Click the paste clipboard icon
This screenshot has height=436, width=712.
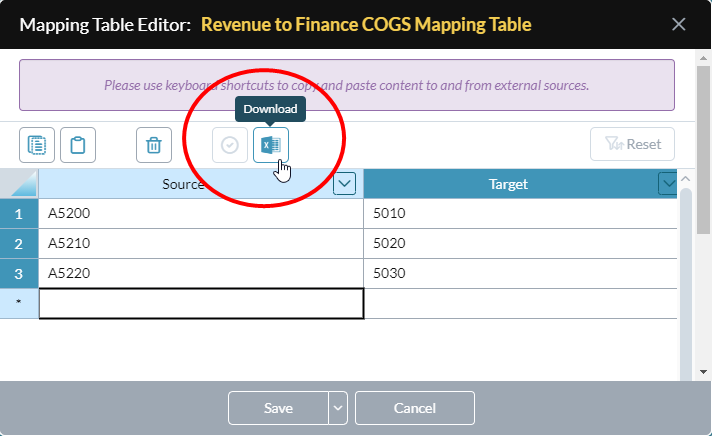point(78,145)
